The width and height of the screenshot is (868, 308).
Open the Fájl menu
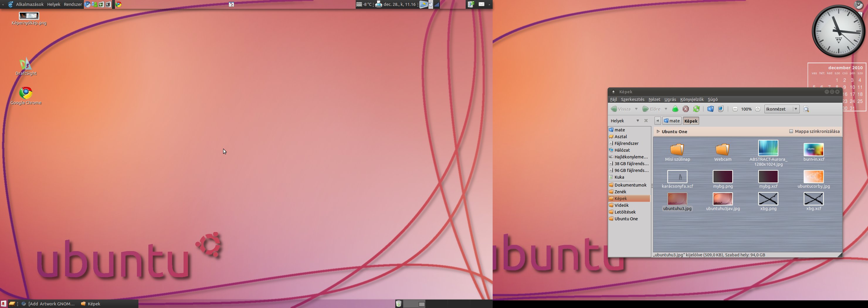pos(613,99)
